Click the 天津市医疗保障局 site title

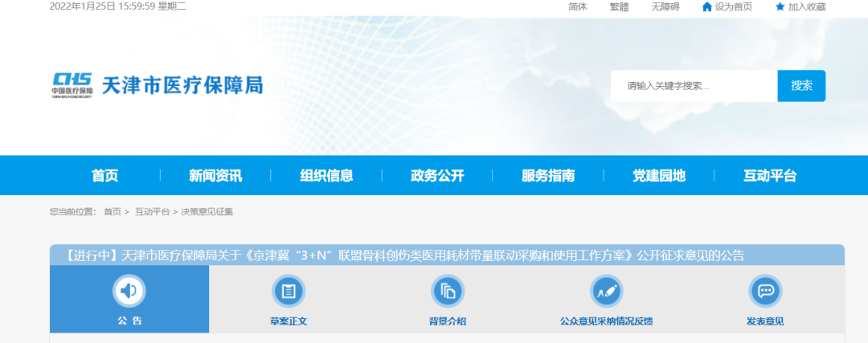pyautogui.click(x=182, y=86)
